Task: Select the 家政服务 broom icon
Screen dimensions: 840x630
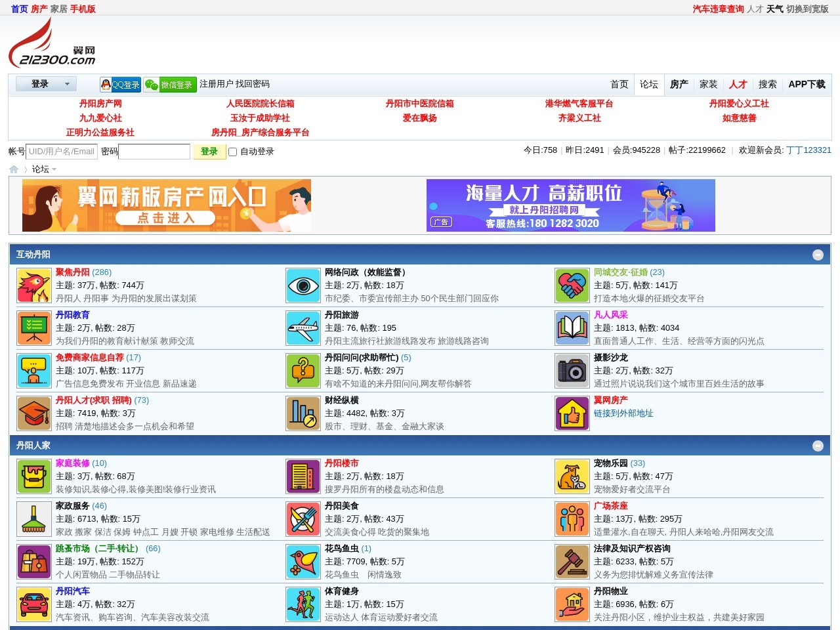Action: (34, 519)
